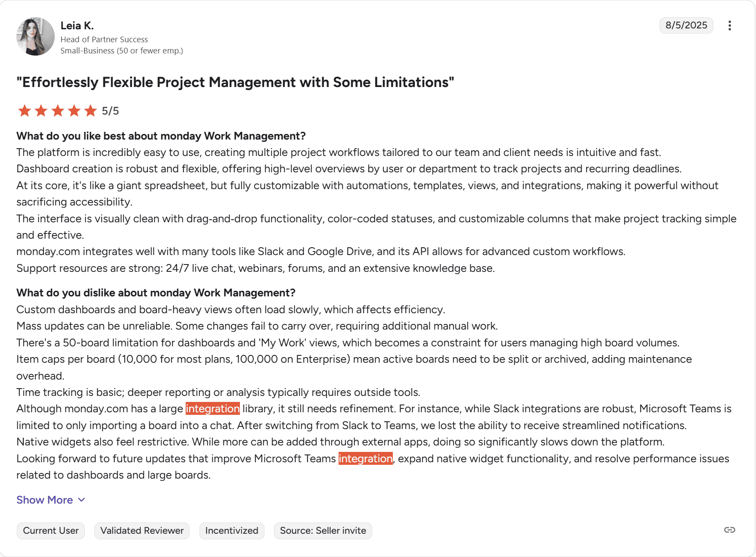The image size is (756, 557).
Task: Click the Source: Seller invite badge
Action: (x=323, y=530)
